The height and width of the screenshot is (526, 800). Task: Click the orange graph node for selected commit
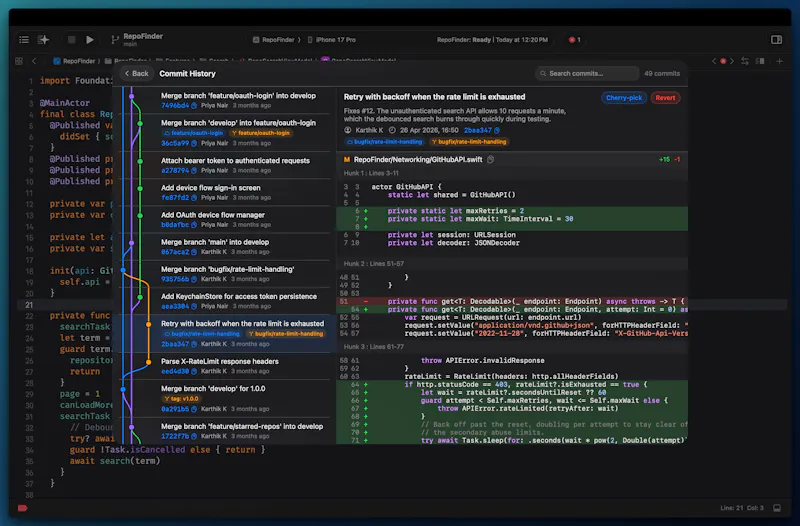pyautogui.click(x=148, y=324)
